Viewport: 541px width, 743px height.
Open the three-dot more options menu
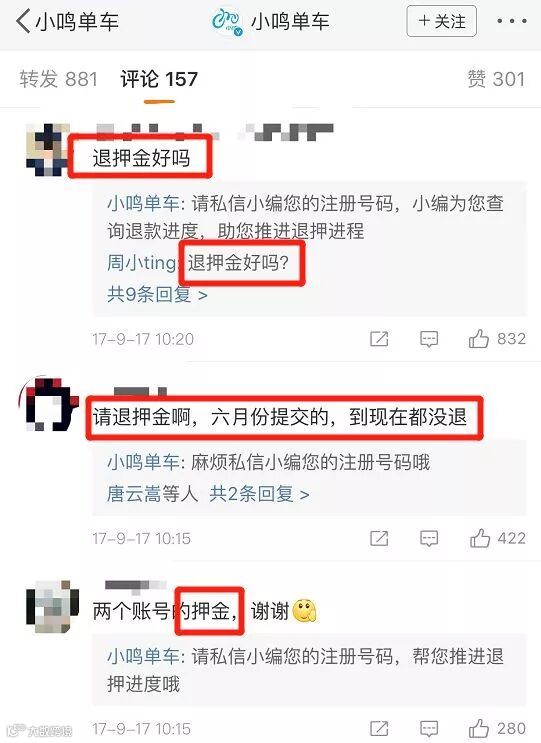coord(512,21)
